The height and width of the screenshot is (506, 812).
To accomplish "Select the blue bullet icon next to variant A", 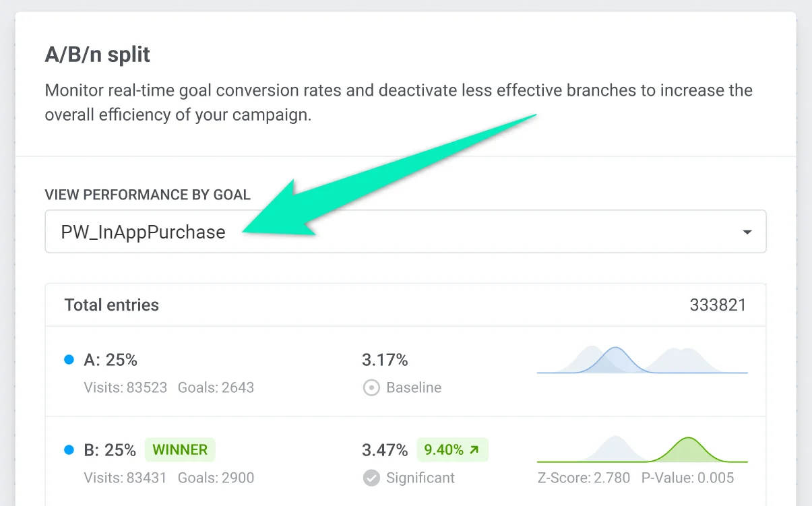I will click(69, 359).
